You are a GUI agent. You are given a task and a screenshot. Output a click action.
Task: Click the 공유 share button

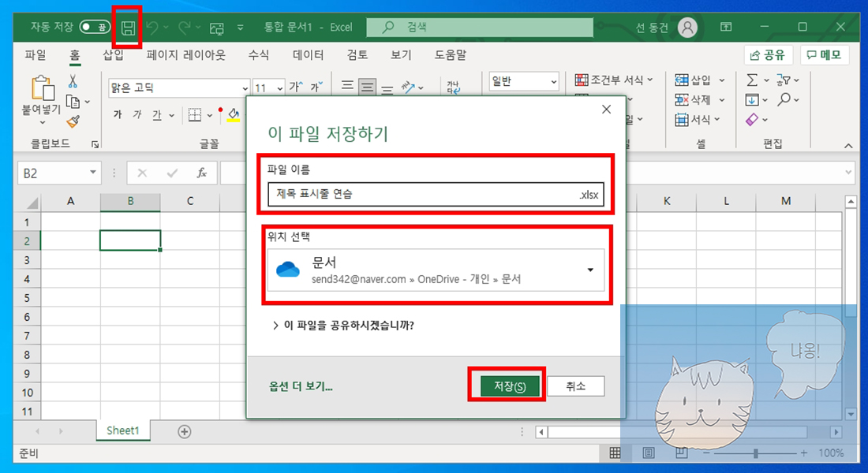tap(769, 54)
